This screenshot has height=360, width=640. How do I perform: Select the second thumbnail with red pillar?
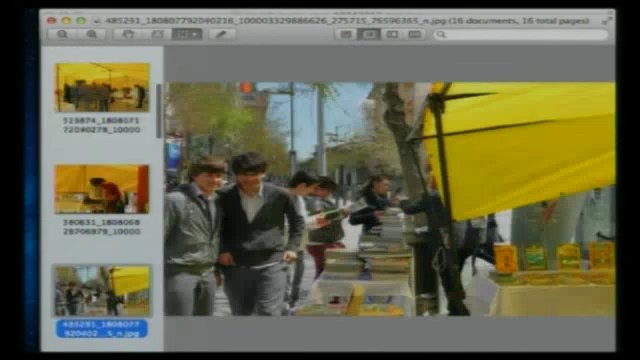(x=102, y=189)
